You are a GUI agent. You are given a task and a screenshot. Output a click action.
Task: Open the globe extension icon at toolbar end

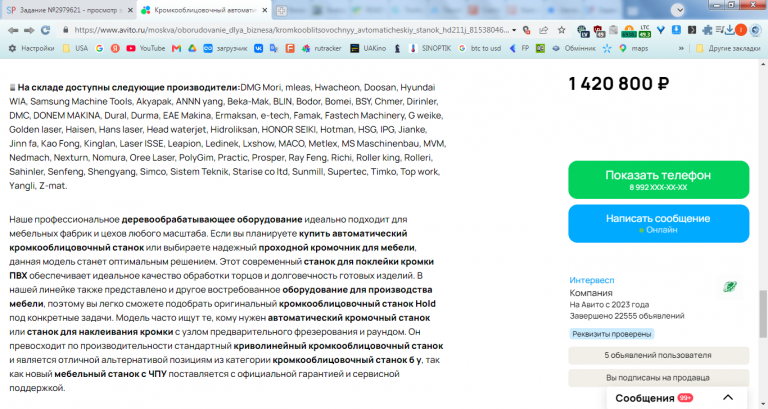[x=756, y=30]
